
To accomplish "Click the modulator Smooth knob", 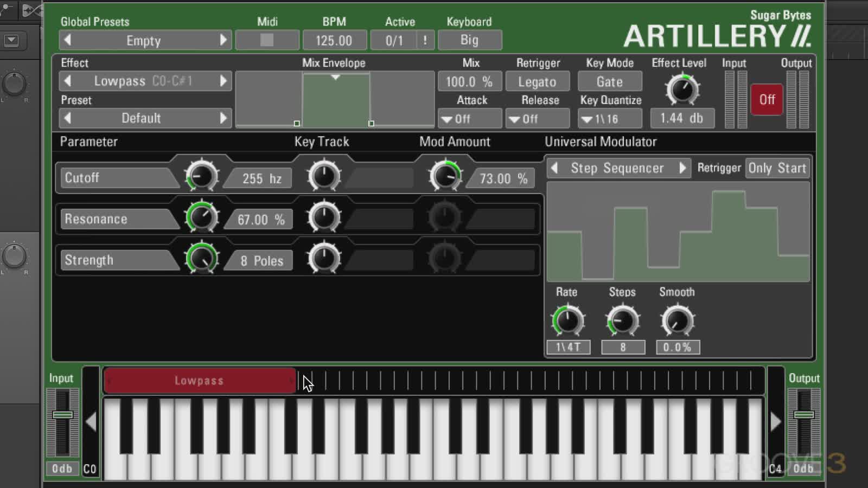I will click(x=677, y=321).
